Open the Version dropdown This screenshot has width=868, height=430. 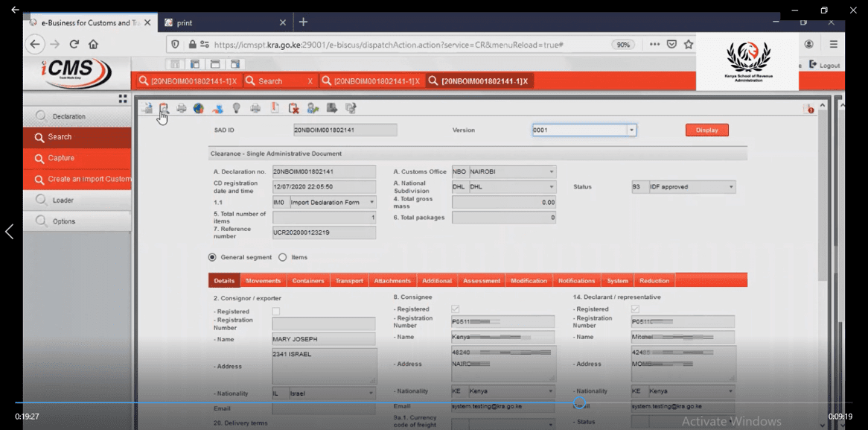click(x=631, y=130)
